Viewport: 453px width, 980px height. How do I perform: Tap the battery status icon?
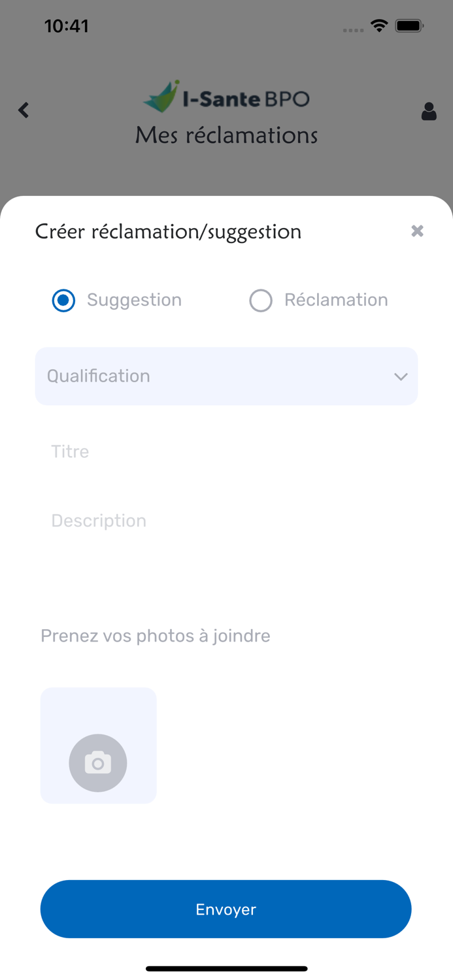[410, 26]
